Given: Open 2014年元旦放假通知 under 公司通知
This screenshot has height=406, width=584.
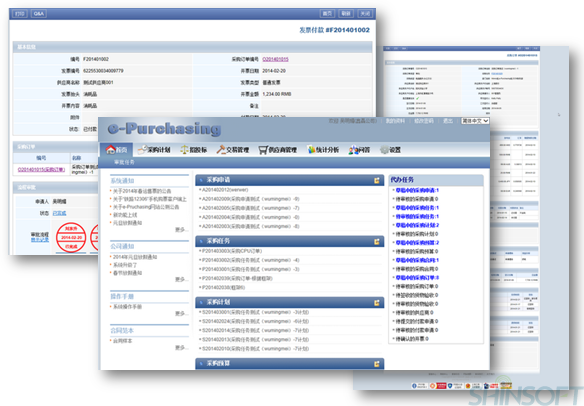Looking at the screenshot, I should 135,257.
